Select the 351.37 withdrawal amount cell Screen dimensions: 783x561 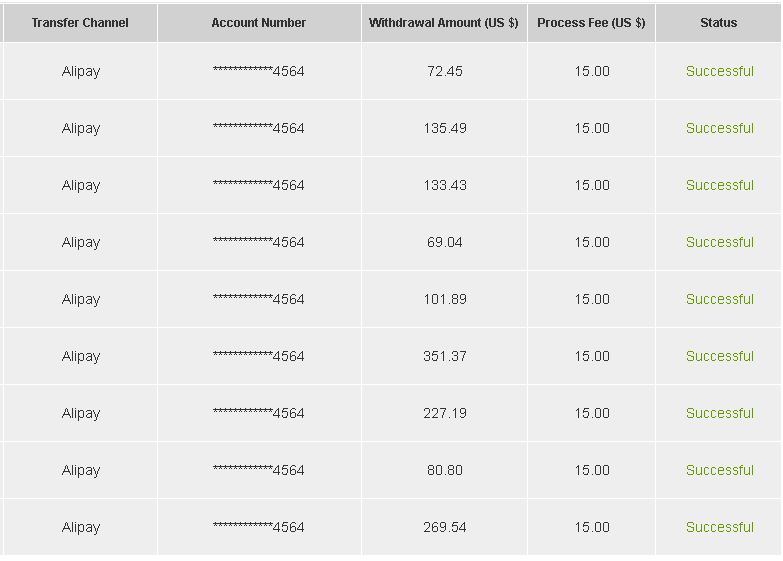point(444,356)
